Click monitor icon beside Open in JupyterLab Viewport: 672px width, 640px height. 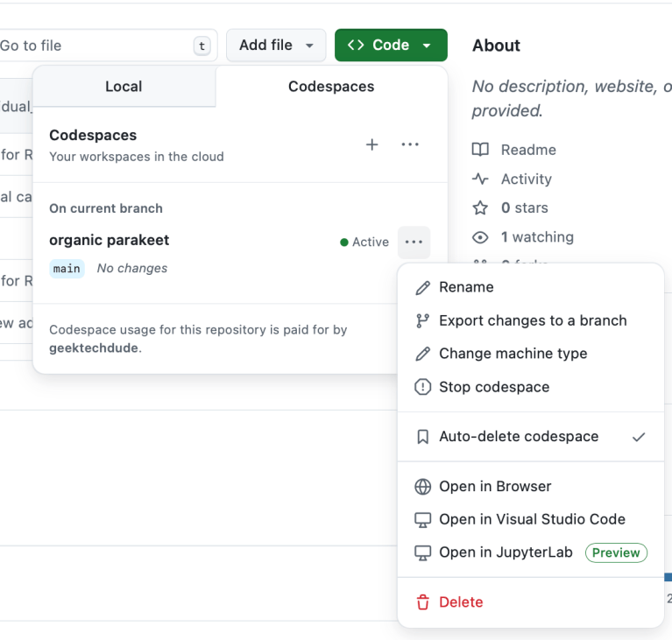tap(422, 552)
